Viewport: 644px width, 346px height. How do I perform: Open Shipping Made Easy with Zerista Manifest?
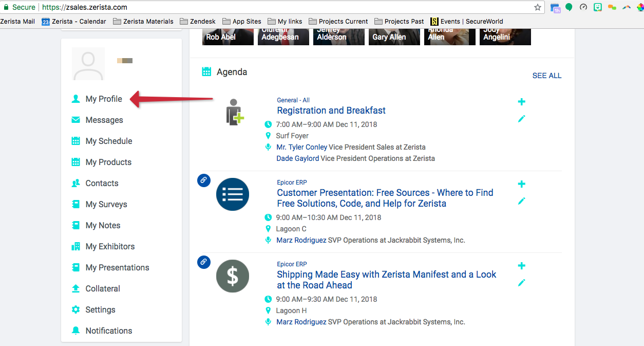[387, 280]
